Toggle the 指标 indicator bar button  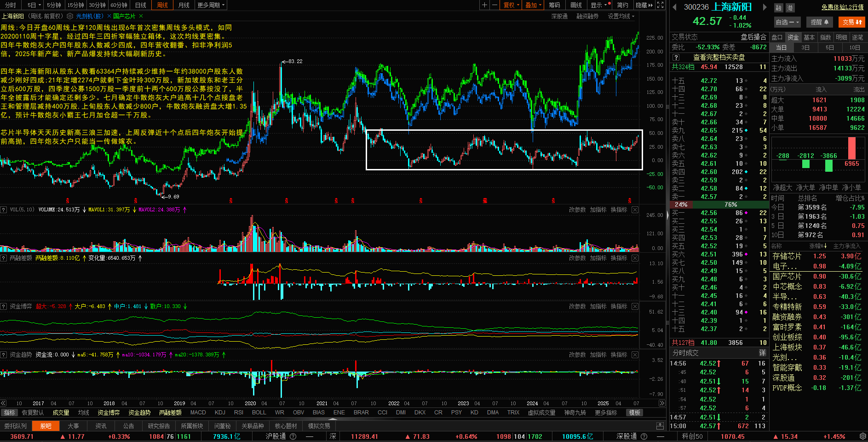(x=10, y=413)
